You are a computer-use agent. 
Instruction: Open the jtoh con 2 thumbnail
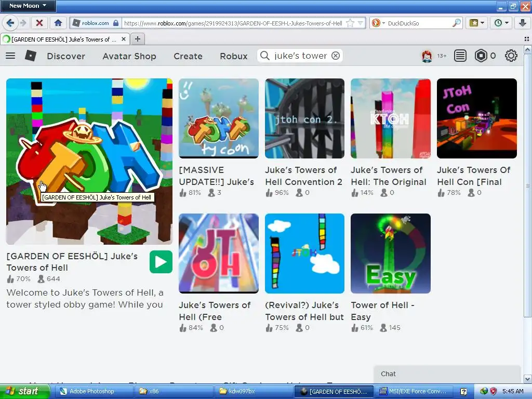tap(304, 118)
